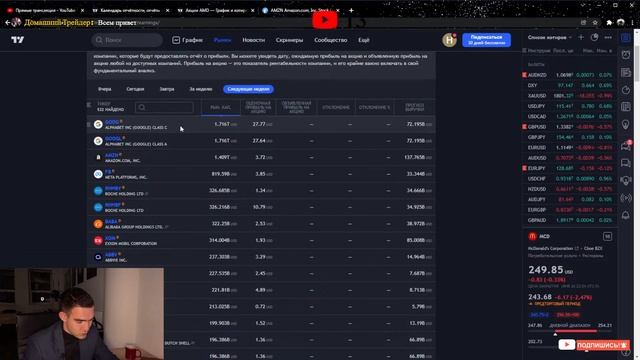
Task: Open the news feed icon in right sidebar
Action: pyautogui.click(x=626, y=73)
